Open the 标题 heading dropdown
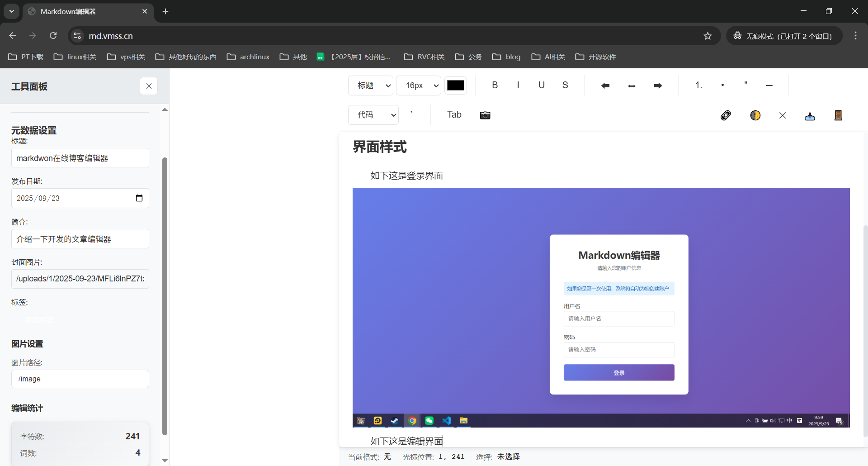This screenshot has height=466, width=868. pos(371,86)
